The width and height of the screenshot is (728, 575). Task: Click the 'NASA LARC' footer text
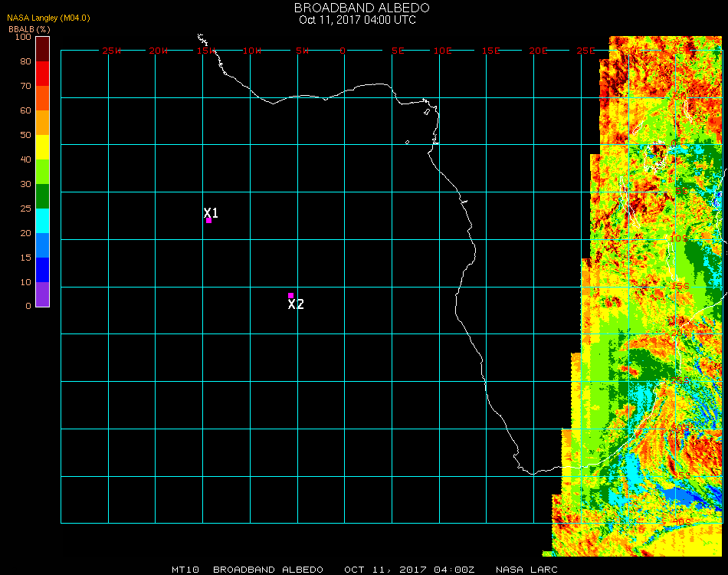[526, 570]
